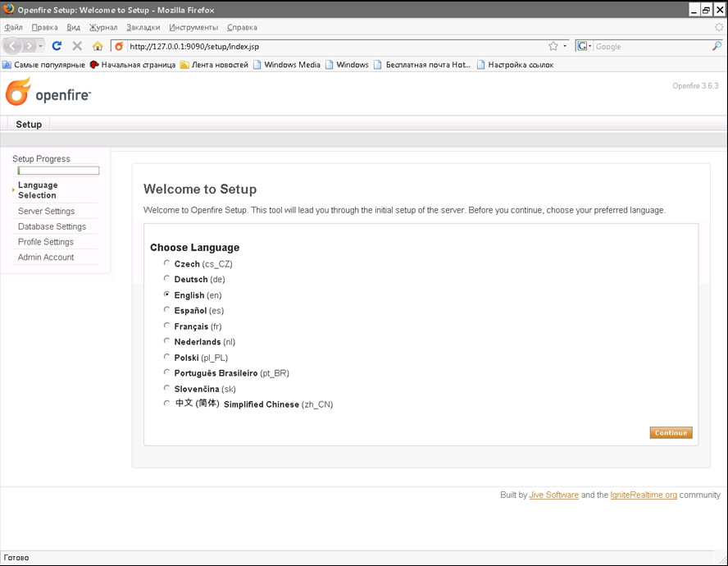
Task: Click the Welcome to Setup heading
Action: 200,189
